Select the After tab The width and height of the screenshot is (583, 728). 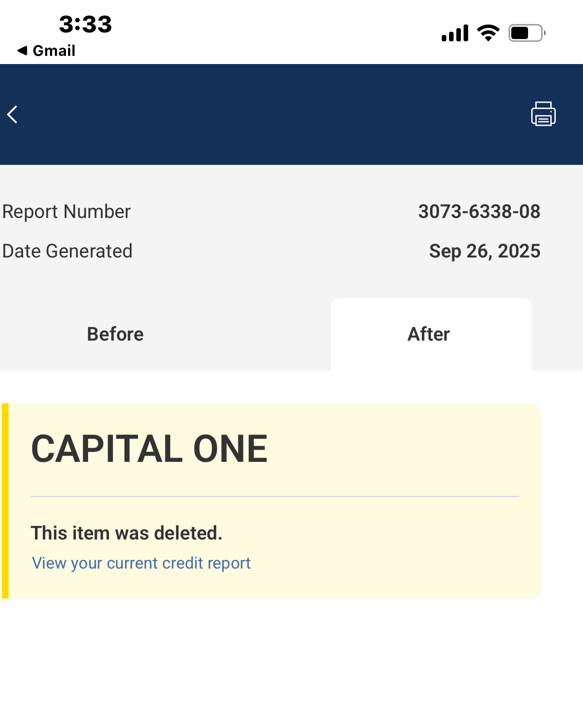click(429, 334)
